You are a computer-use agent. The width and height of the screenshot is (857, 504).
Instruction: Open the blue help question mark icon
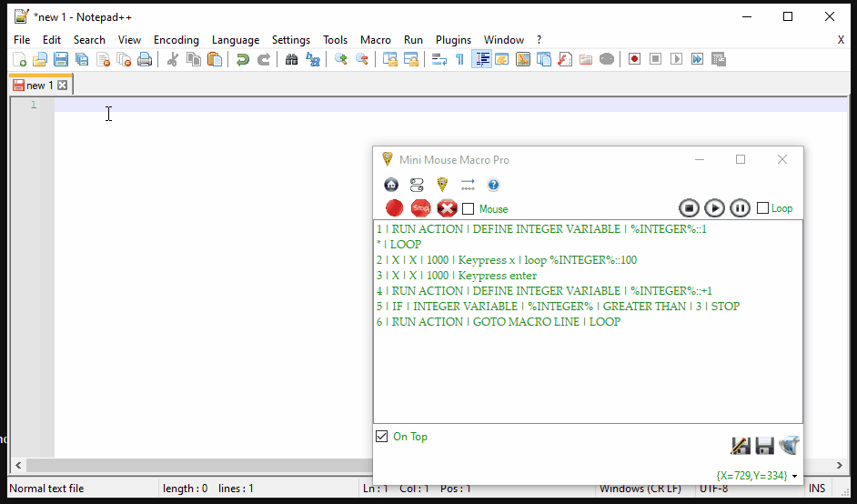(493, 185)
